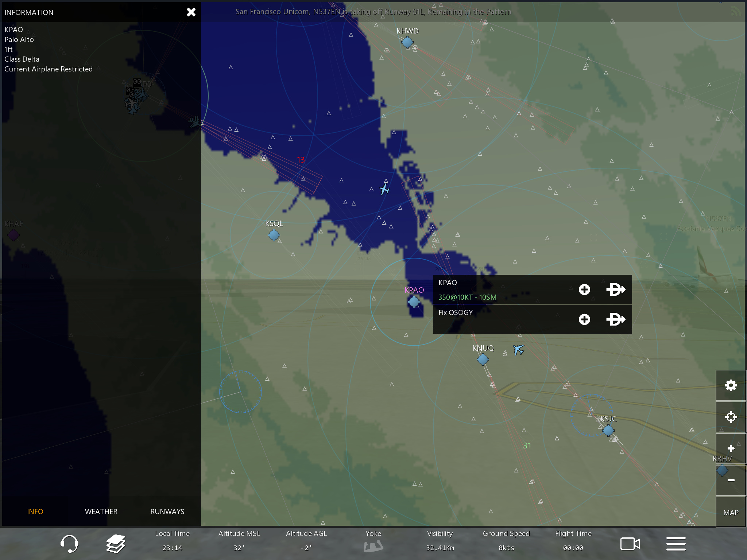Set direct-to Fix OSOGY
747x560 pixels.
[616, 319]
